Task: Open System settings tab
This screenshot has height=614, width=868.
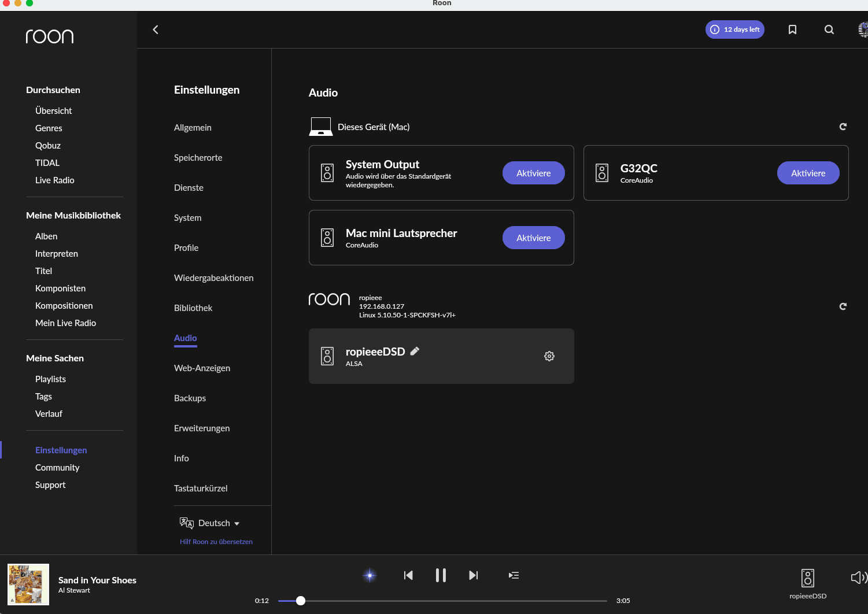Action: pos(187,218)
